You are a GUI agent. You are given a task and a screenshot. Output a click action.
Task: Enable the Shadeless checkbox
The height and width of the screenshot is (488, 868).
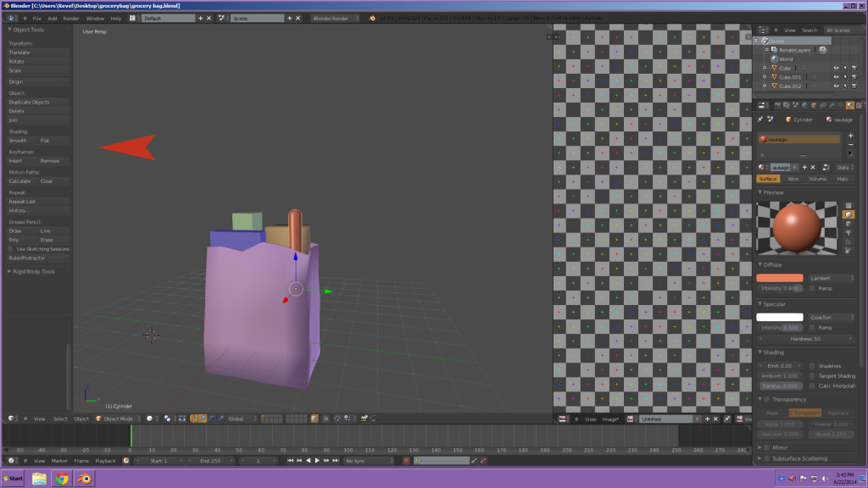point(812,366)
